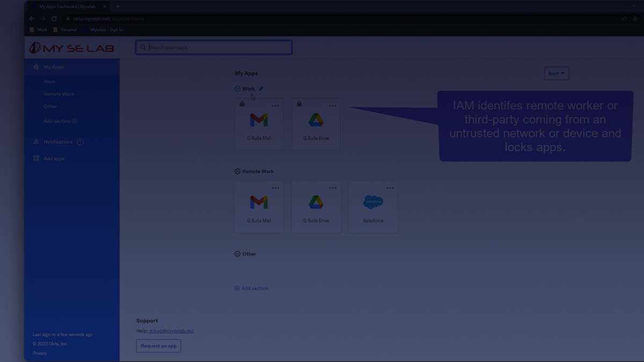Screen dimensions: 644x362
Task: Focus the Search your apps field
Action: point(214,48)
